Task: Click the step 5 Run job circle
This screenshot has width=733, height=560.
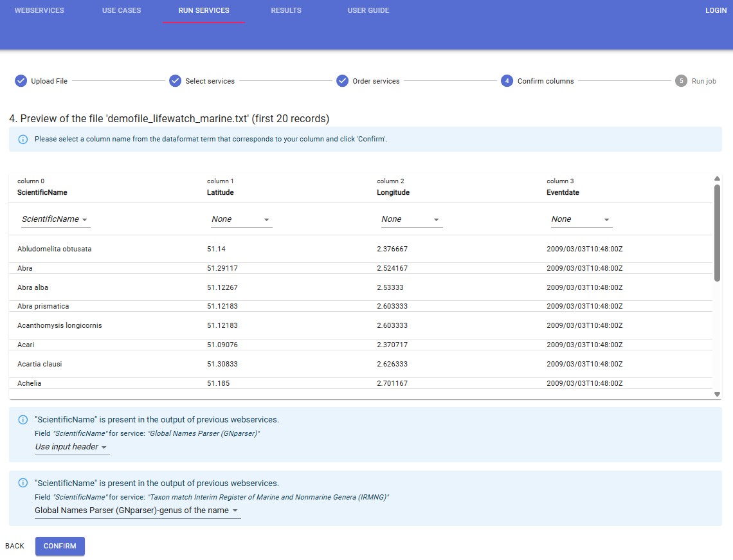Action: (x=681, y=81)
